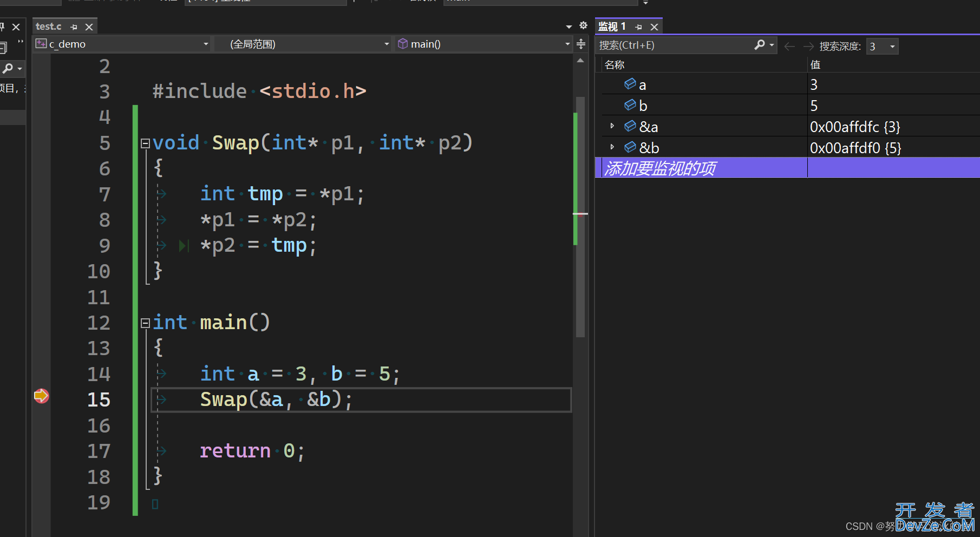Select watch variable a row
The image size is (980, 537).
tap(790, 84)
